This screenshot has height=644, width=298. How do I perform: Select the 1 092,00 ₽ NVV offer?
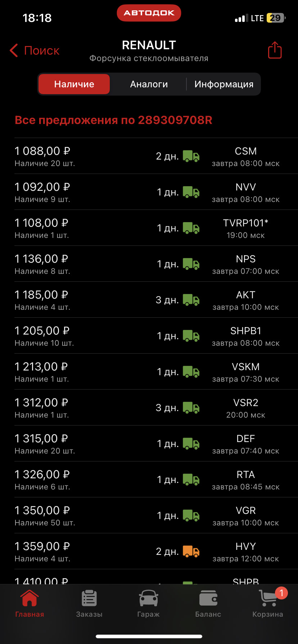(156, 192)
